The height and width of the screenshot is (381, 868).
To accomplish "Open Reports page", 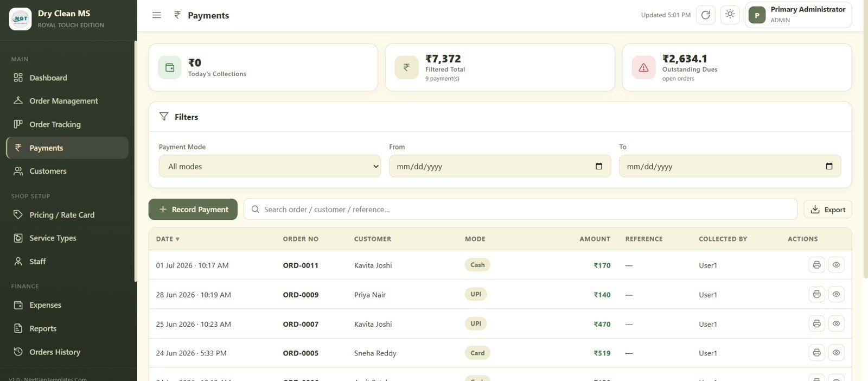I will [67, 328].
